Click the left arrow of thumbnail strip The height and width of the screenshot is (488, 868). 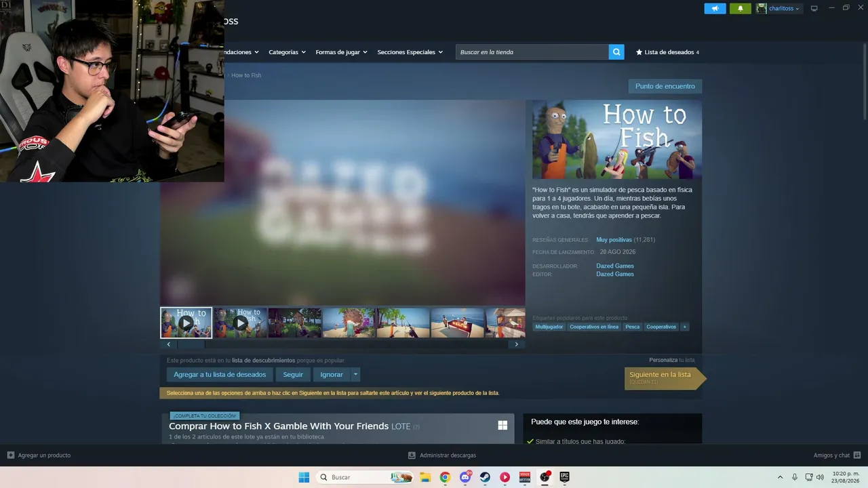click(x=169, y=344)
